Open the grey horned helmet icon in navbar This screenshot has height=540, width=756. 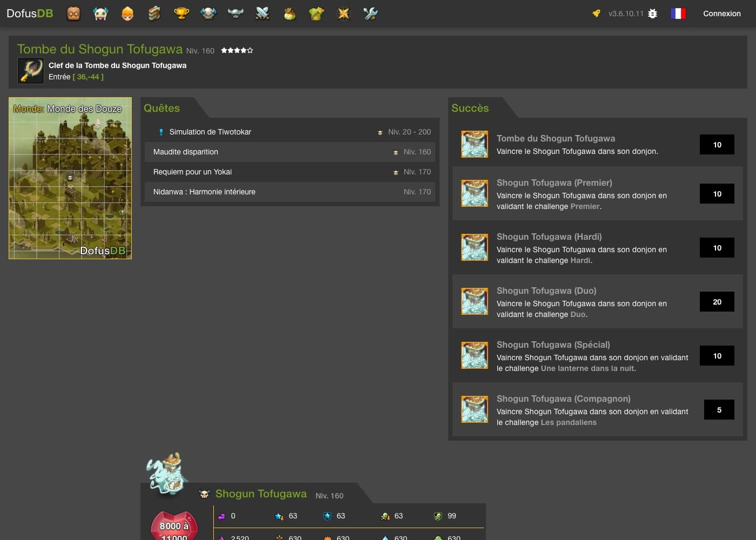[x=235, y=13]
